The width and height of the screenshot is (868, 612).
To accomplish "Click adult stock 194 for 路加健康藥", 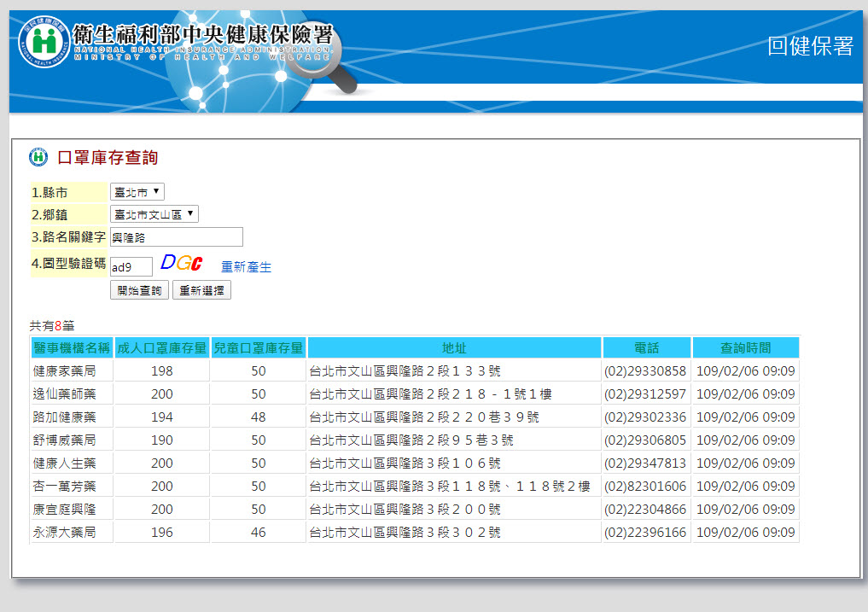I will (x=162, y=417).
